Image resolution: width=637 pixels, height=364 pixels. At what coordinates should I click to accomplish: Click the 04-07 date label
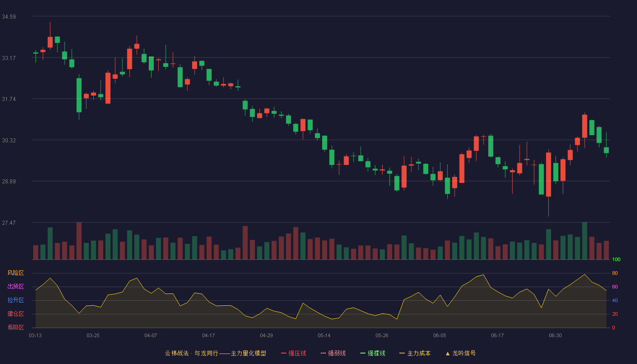coord(151,335)
